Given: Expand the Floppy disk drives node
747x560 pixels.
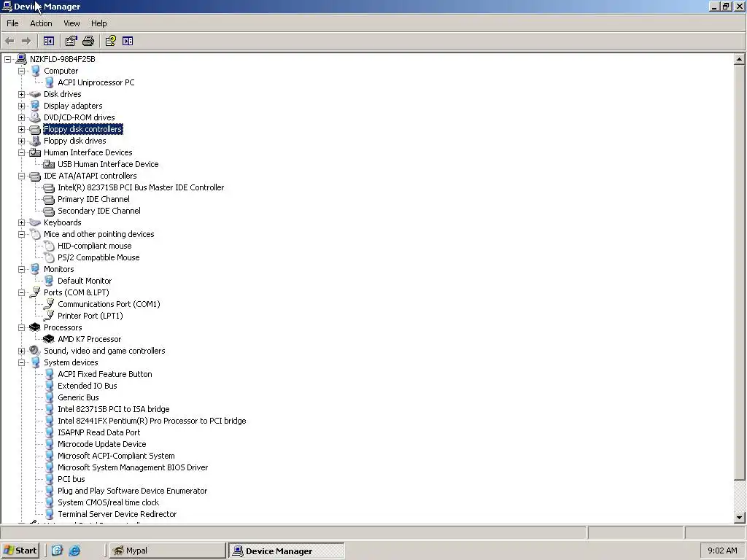Looking at the screenshot, I should pyautogui.click(x=21, y=141).
